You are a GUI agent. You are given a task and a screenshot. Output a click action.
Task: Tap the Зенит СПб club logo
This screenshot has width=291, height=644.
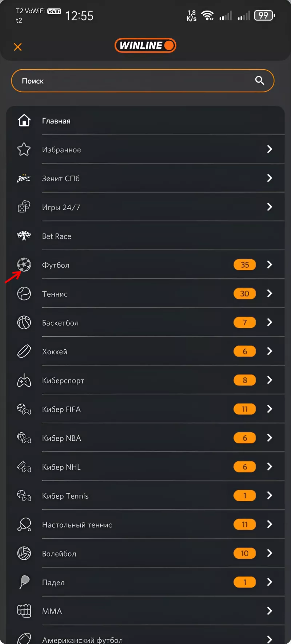click(x=24, y=178)
